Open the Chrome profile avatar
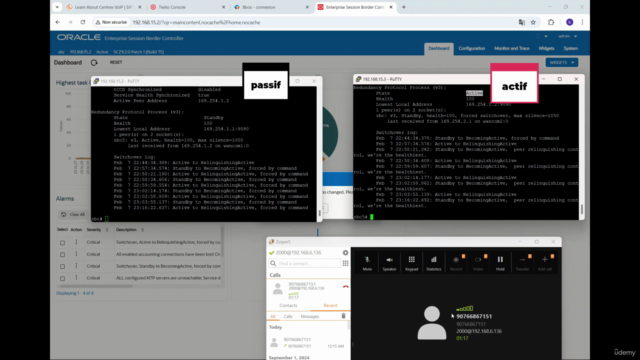Viewport: 640px width, 360px height. [x=569, y=22]
